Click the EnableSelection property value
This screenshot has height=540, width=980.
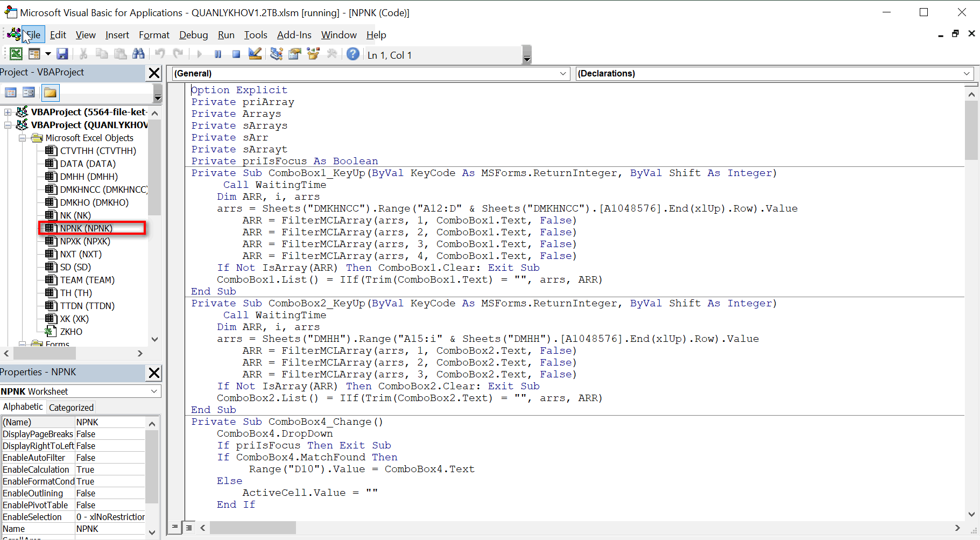(110, 517)
